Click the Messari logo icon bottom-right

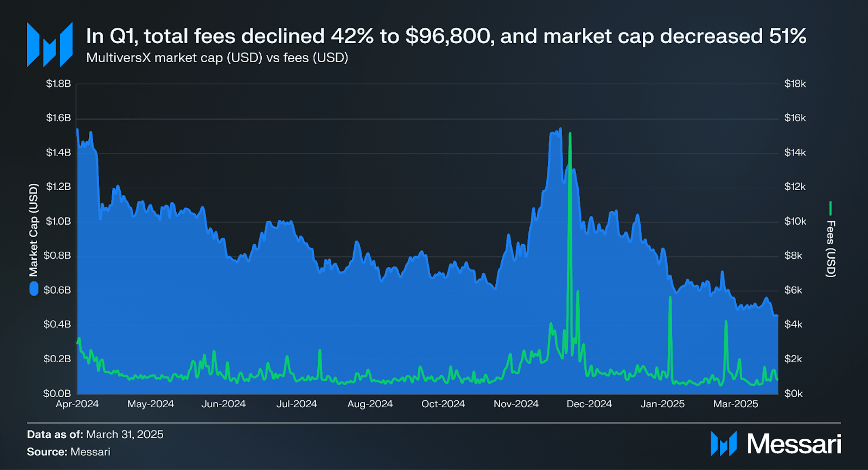(723, 444)
